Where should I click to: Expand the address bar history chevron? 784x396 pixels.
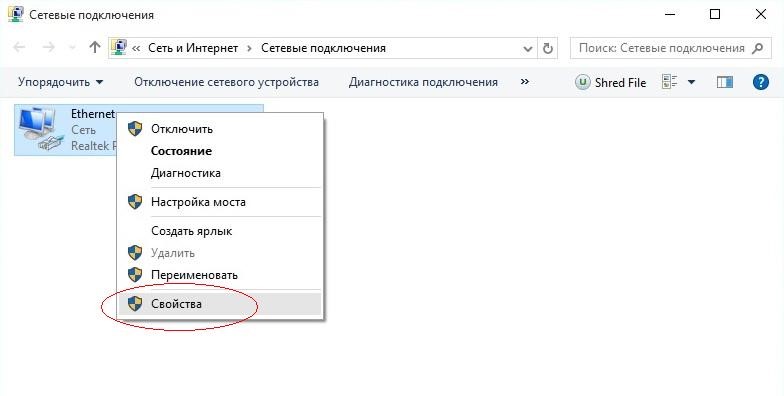tap(528, 48)
